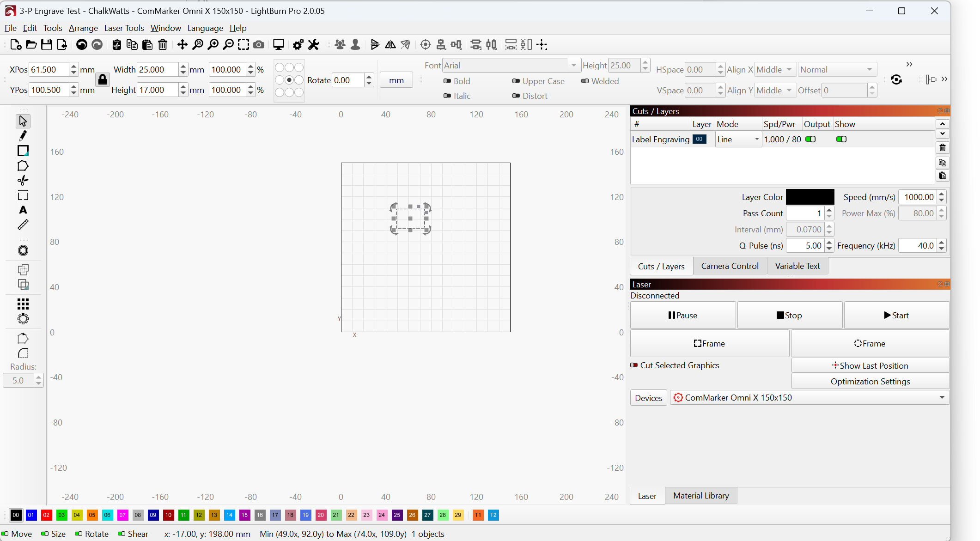Delete selection with trash toolbar icon

coord(163,45)
